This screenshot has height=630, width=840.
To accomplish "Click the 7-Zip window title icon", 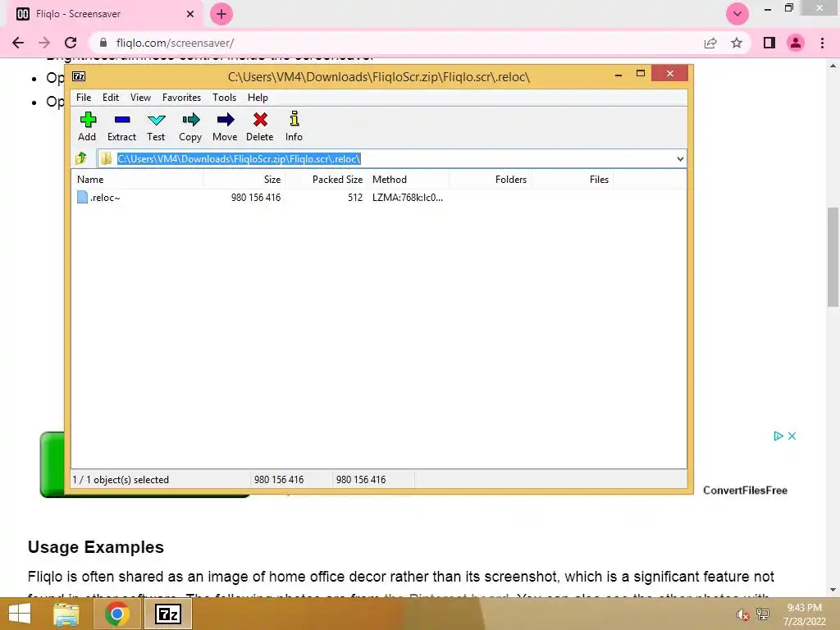I will (79, 76).
